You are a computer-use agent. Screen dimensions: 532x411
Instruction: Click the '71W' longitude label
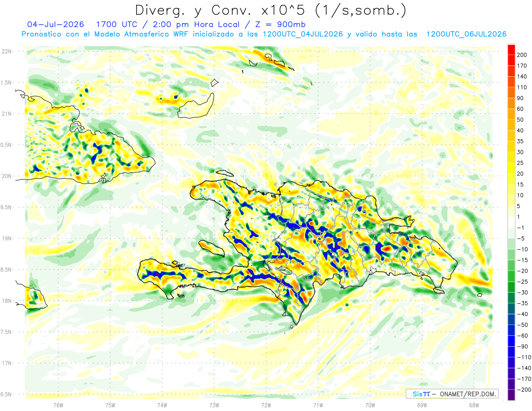click(318, 405)
